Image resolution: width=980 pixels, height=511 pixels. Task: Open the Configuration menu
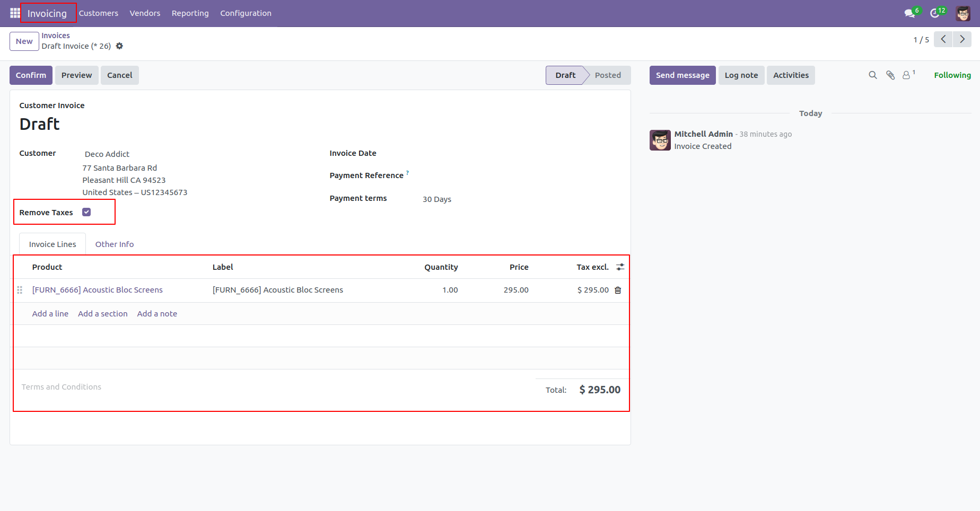click(x=246, y=13)
